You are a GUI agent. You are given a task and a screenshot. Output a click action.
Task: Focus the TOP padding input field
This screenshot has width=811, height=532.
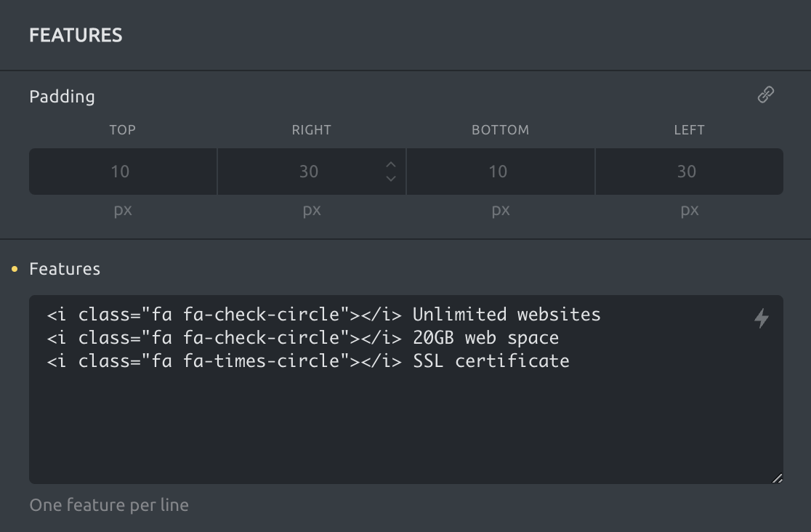click(122, 172)
